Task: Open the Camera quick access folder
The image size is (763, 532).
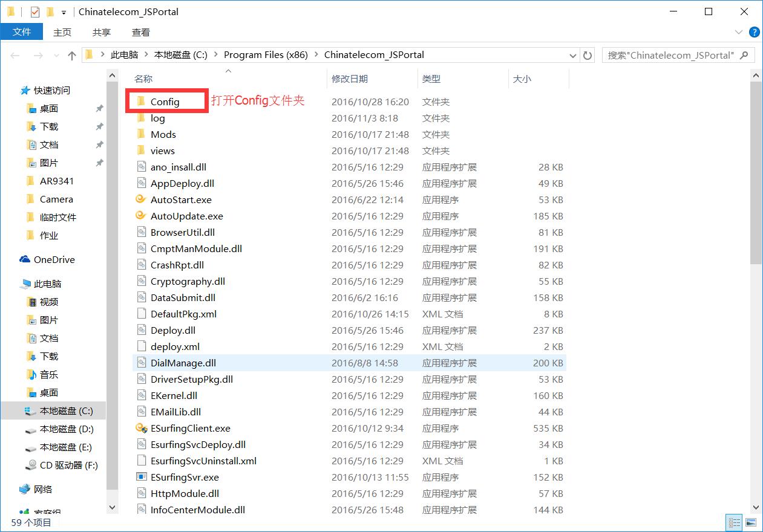Action: pos(50,199)
